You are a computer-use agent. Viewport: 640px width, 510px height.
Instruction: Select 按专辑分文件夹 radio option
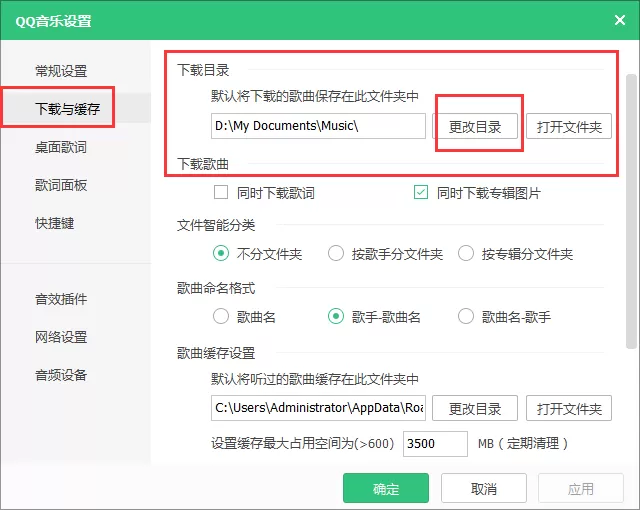[x=466, y=253]
